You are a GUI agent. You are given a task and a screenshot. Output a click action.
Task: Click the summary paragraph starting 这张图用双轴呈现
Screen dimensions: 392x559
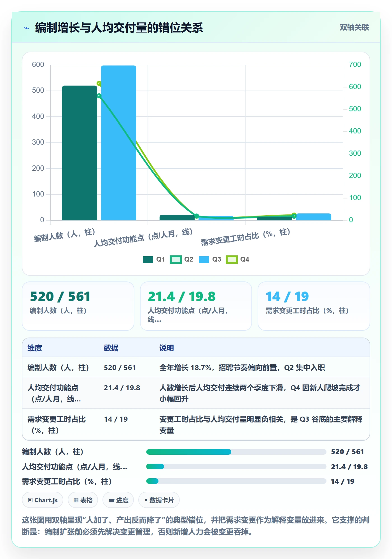196,526
